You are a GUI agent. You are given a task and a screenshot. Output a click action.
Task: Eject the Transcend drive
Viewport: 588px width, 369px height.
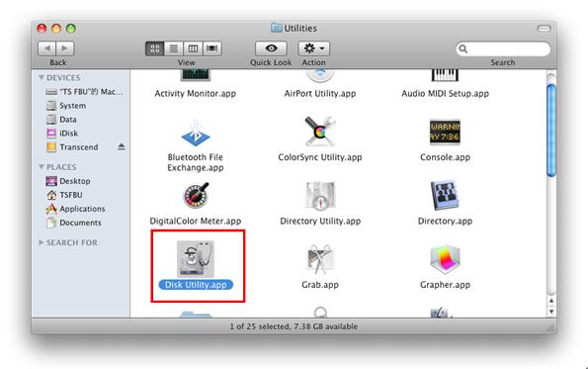(122, 146)
